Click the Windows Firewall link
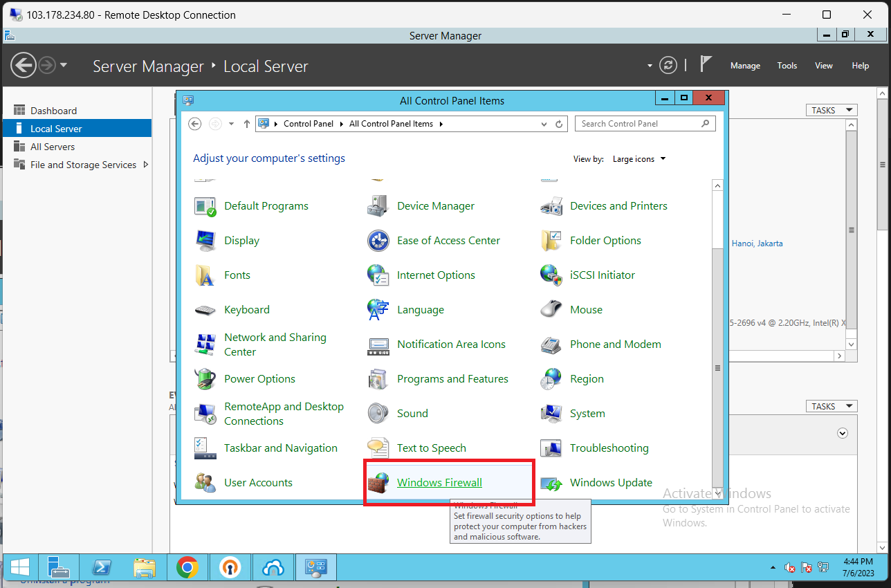Image resolution: width=891 pixels, height=588 pixels. tap(439, 483)
